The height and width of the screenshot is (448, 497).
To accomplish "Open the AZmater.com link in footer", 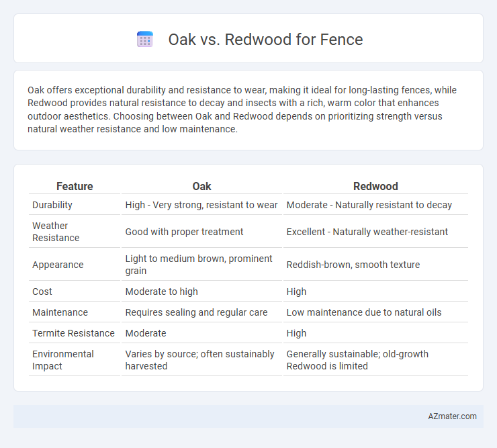I will (x=452, y=416).
